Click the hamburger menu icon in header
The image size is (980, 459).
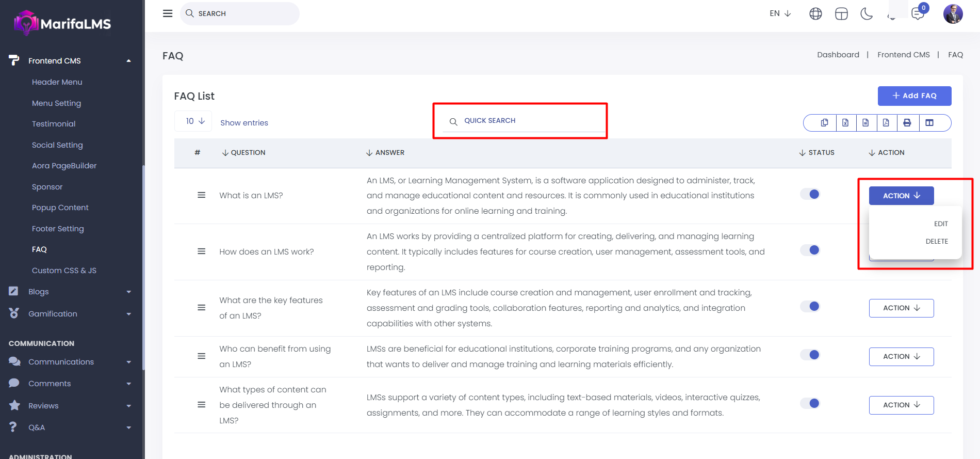[x=168, y=13]
